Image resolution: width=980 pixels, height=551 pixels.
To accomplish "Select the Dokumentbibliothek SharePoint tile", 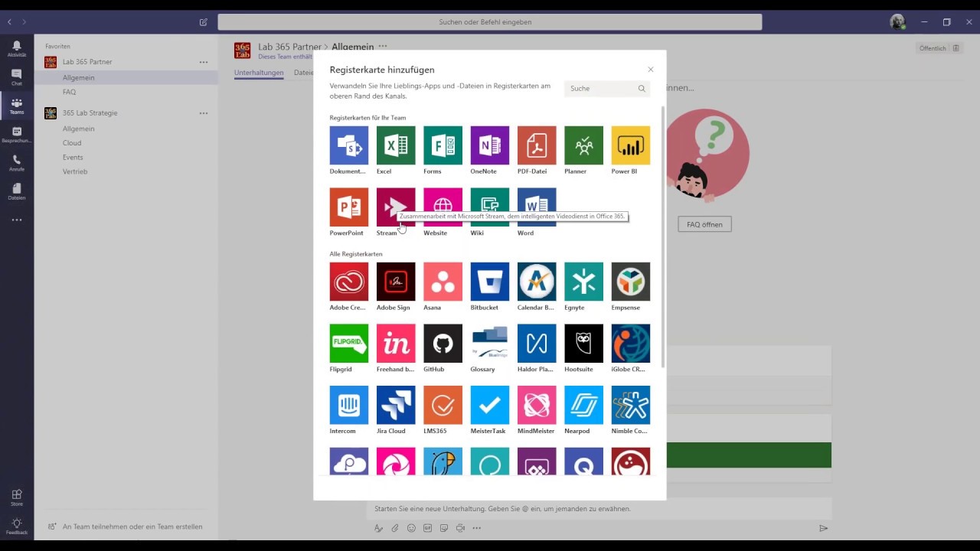I will [349, 145].
